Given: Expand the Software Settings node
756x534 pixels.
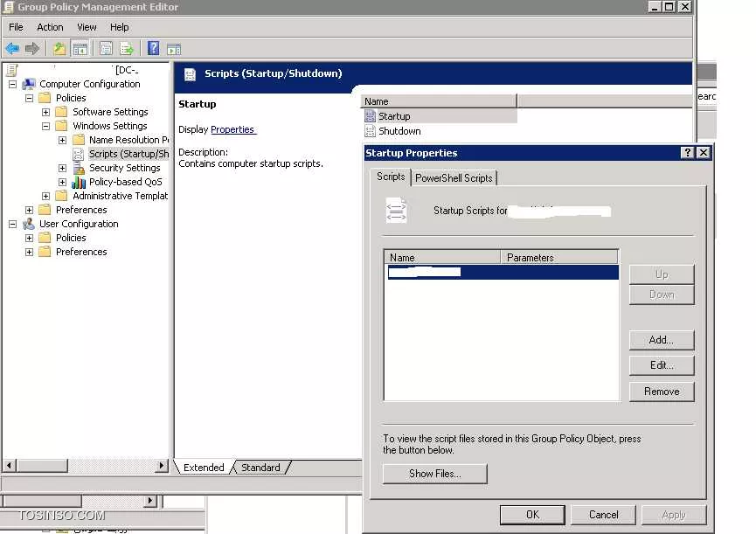Looking at the screenshot, I should 45,112.
